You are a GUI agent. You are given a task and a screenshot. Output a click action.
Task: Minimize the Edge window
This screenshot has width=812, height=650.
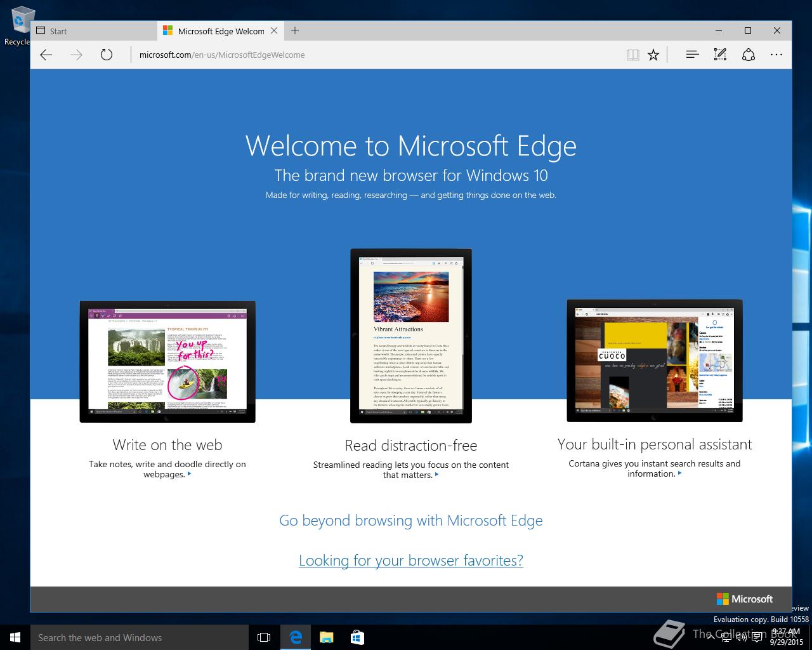719,30
